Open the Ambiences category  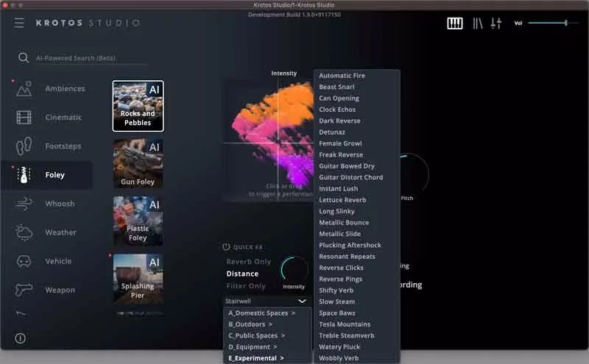[x=65, y=89]
